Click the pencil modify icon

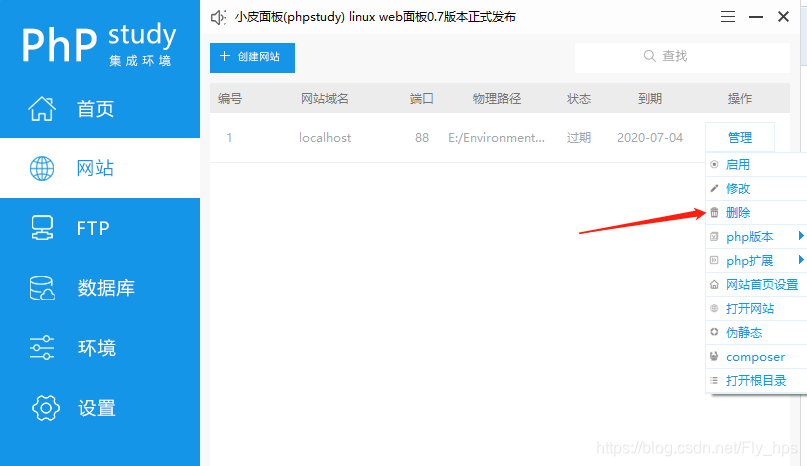pyautogui.click(x=714, y=188)
